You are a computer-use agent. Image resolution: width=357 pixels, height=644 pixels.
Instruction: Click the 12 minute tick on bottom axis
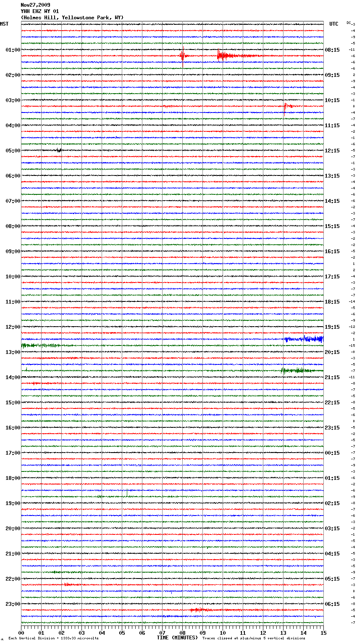click(x=263, y=633)
